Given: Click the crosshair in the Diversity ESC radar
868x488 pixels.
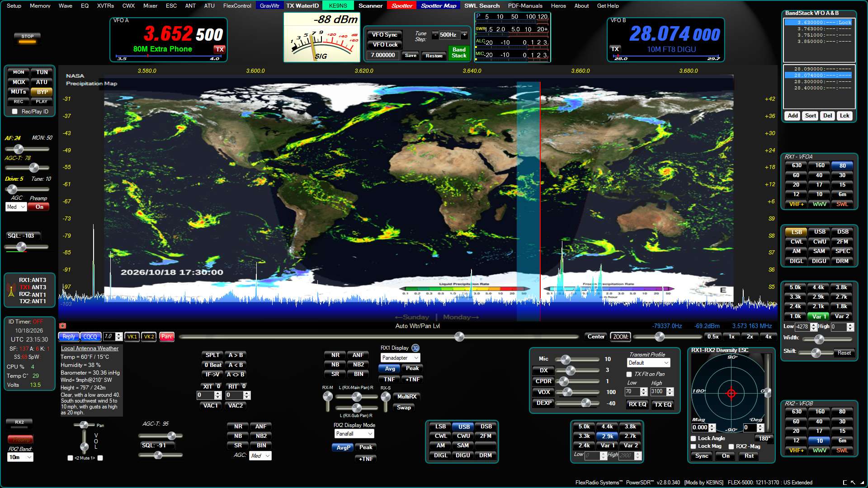Looking at the screenshot, I should [x=731, y=394].
